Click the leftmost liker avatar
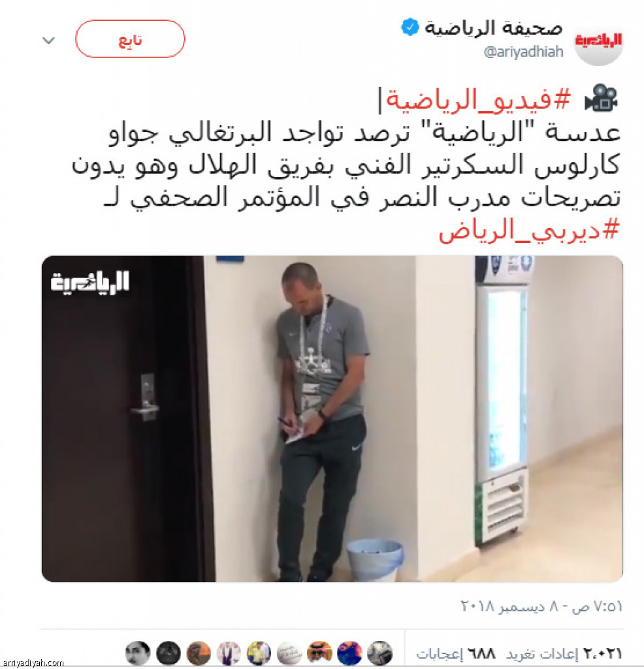 click(x=138, y=653)
